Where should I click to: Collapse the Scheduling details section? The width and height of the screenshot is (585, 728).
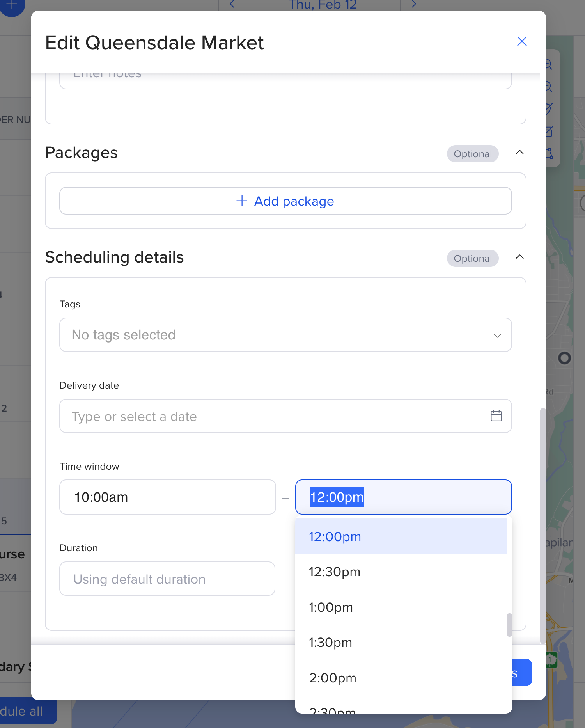(519, 257)
